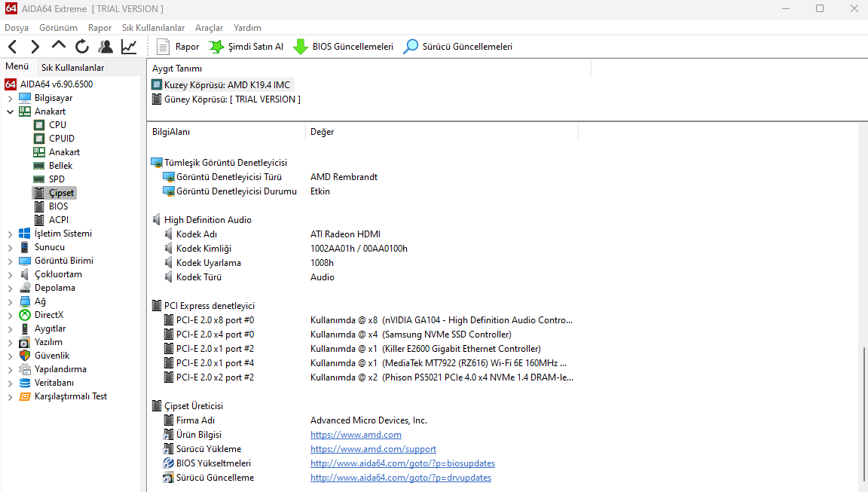Image resolution: width=868 pixels, height=492 pixels.
Task: Go back with the left arrow icon
Action: [x=13, y=47]
